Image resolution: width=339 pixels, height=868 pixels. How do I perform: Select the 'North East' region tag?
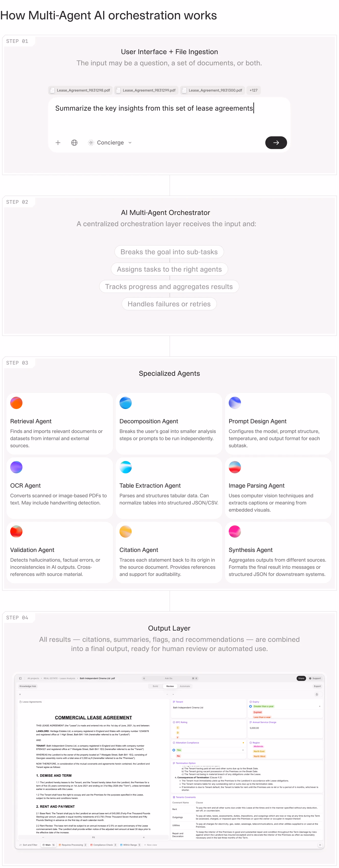pyautogui.click(x=259, y=751)
